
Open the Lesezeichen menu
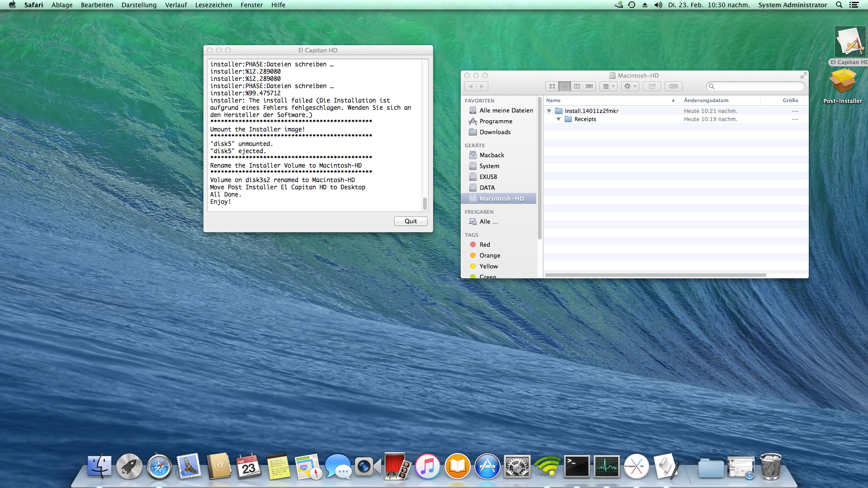[213, 5]
